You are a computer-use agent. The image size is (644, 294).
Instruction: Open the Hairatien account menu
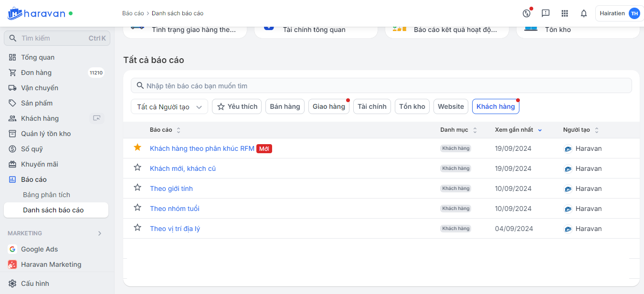(619, 13)
